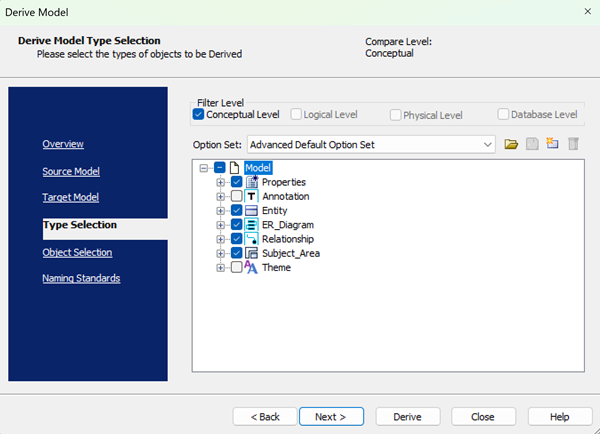Uncheck the Conceptual Level filter checkbox
Screen dimensions: 600x434
pos(198,115)
